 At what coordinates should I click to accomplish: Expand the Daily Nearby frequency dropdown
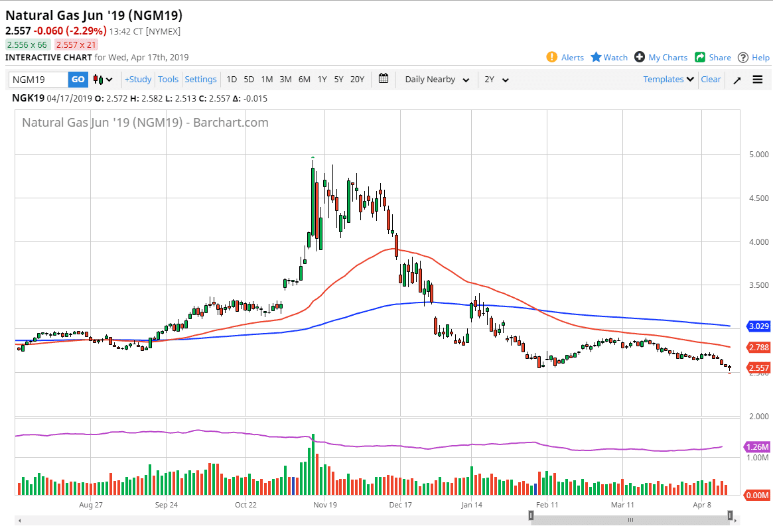pyautogui.click(x=437, y=80)
